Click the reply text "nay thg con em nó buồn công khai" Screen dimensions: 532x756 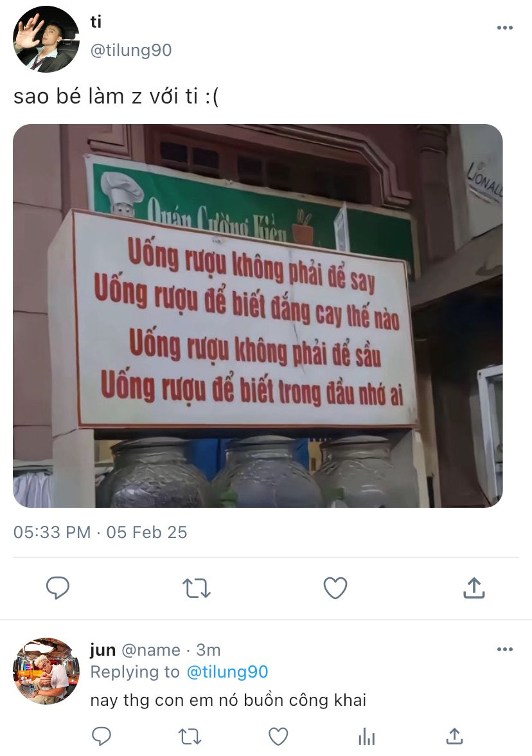pyautogui.click(x=229, y=700)
